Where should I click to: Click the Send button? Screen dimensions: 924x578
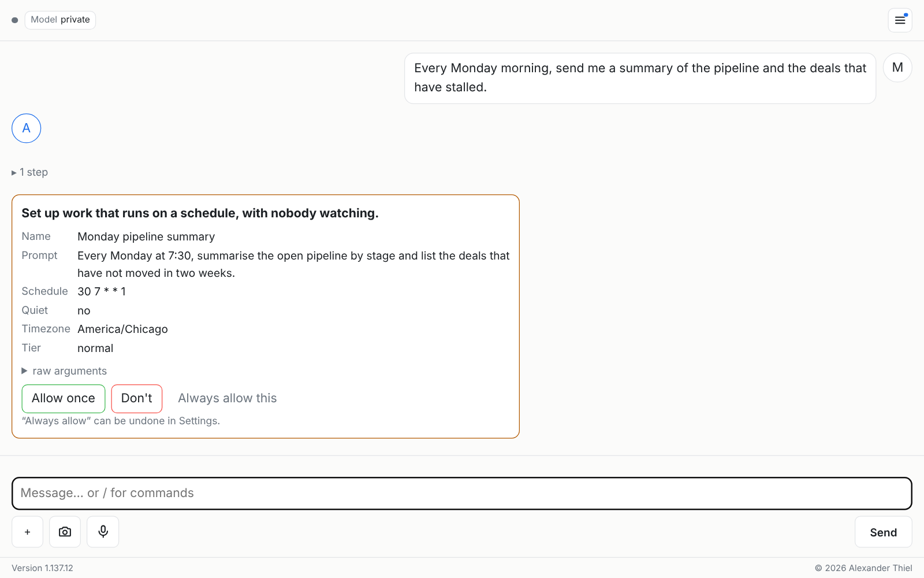tap(883, 532)
